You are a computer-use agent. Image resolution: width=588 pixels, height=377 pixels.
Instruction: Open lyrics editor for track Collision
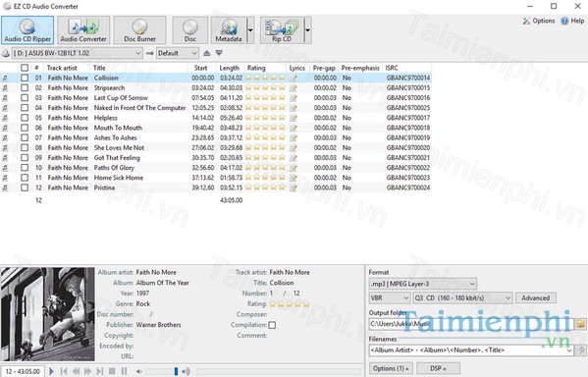click(x=294, y=78)
